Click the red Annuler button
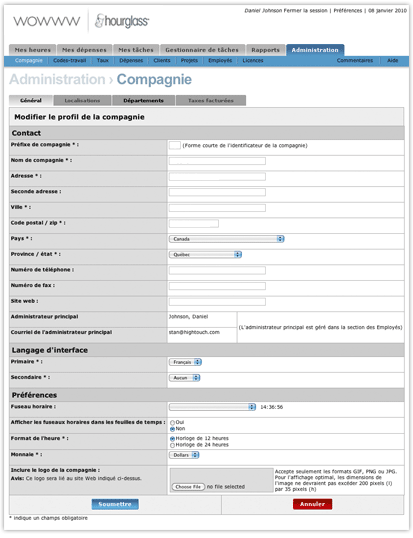This screenshot has width=413, height=538. pos(312,504)
